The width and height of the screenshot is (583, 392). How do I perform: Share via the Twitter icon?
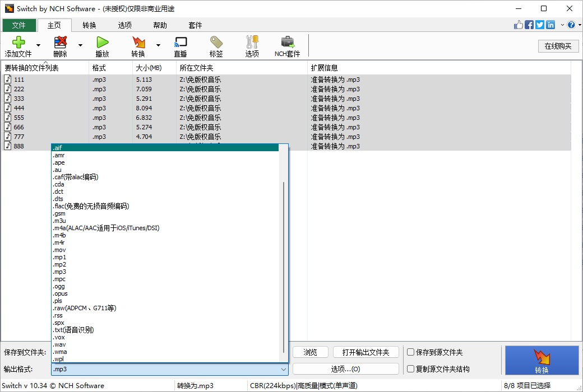point(540,25)
